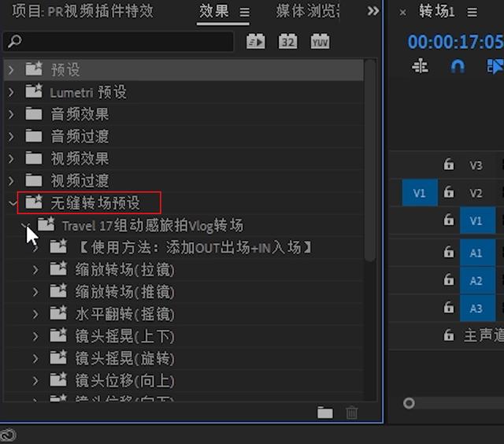Toggle lock on track A3
This screenshot has width=504, height=444.
click(x=449, y=308)
